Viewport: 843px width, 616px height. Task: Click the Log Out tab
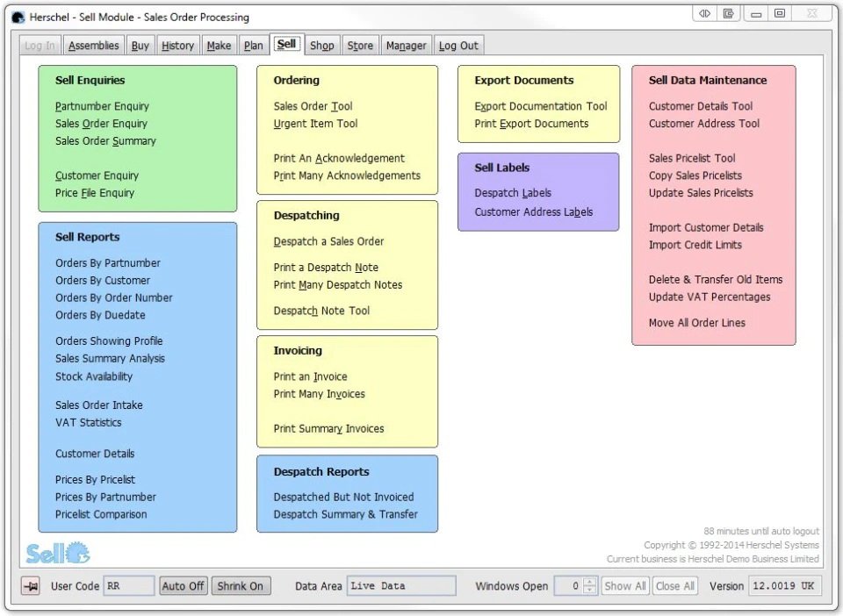tap(458, 46)
